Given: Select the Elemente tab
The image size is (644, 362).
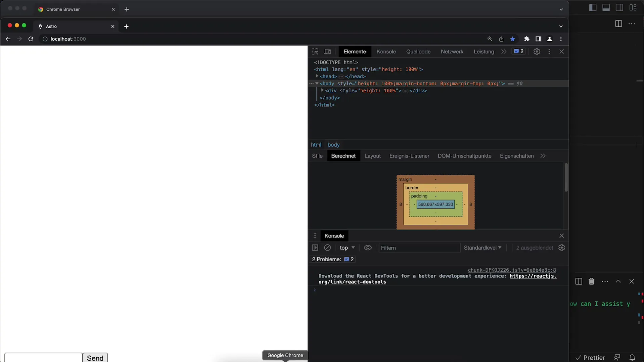Looking at the screenshot, I should (x=355, y=52).
